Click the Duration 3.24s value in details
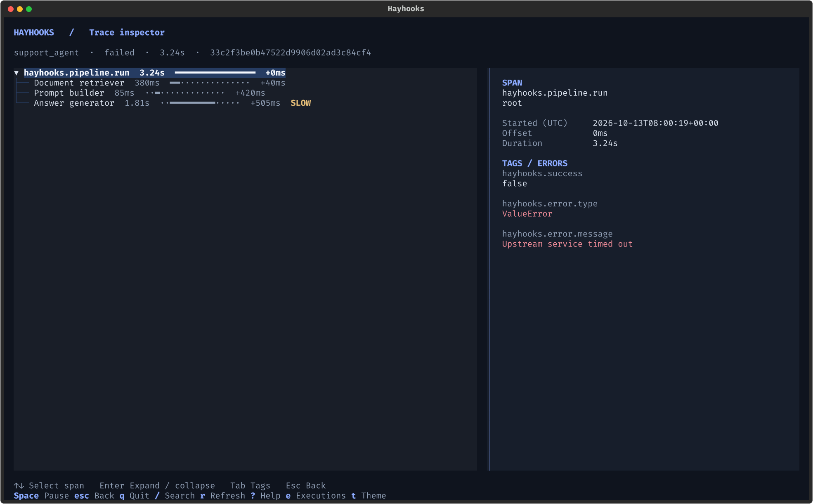The width and height of the screenshot is (813, 504). (x=605, y=144)
